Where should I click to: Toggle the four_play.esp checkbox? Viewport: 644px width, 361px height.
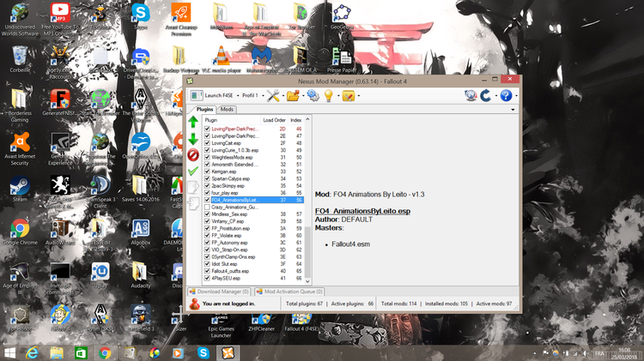point(207,193)
